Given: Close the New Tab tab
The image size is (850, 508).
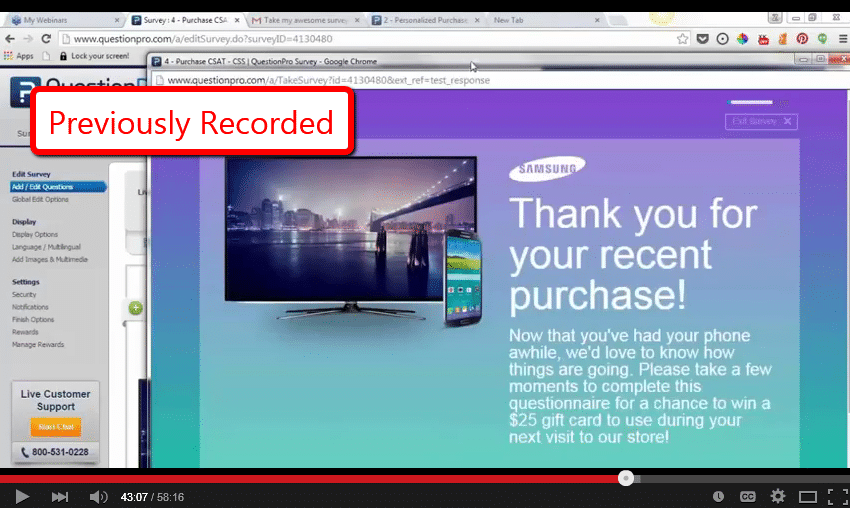Looking at the screenshot, I should pos(597,20).
